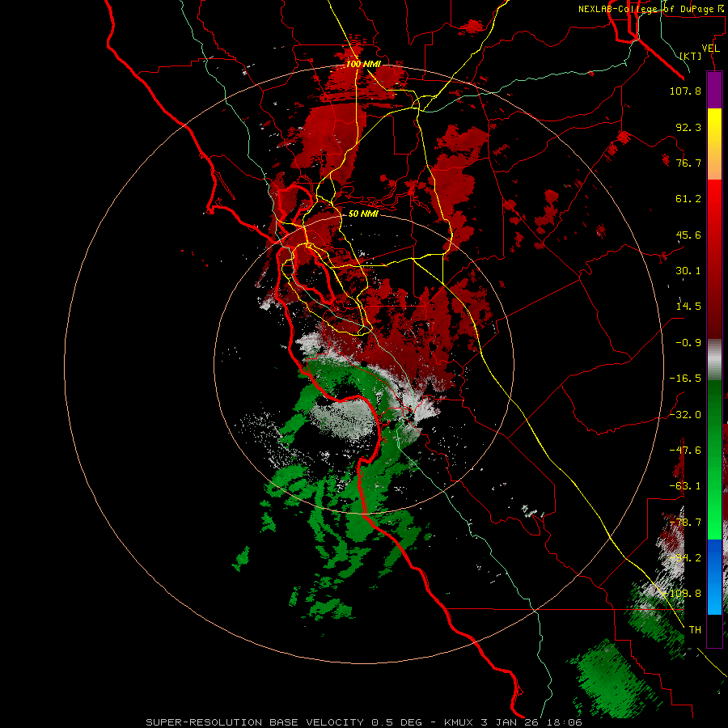Select the 14.5 legend value

(688, 307)
